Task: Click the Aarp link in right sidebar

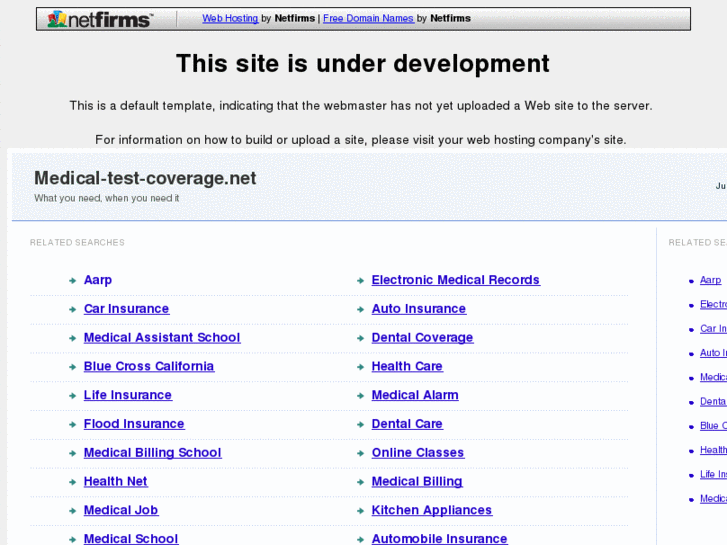Action: point(710,280)
